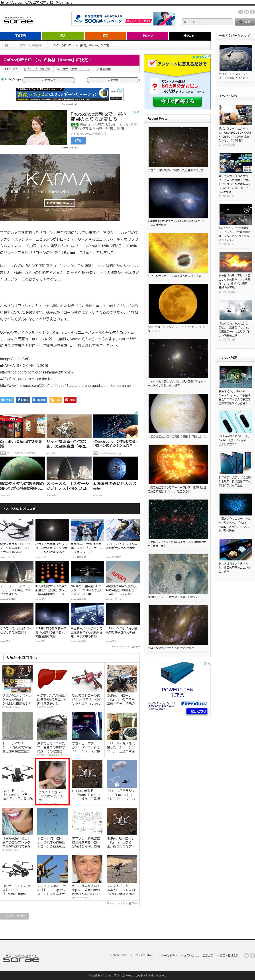Open the ガジェット navigation tab
The height and width of the screenshot is (980, 255).
click(190, 36)
